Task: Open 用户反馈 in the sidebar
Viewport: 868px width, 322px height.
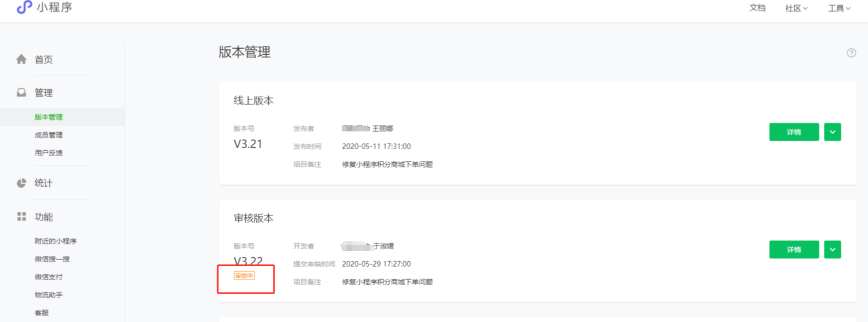Action: 49,153
